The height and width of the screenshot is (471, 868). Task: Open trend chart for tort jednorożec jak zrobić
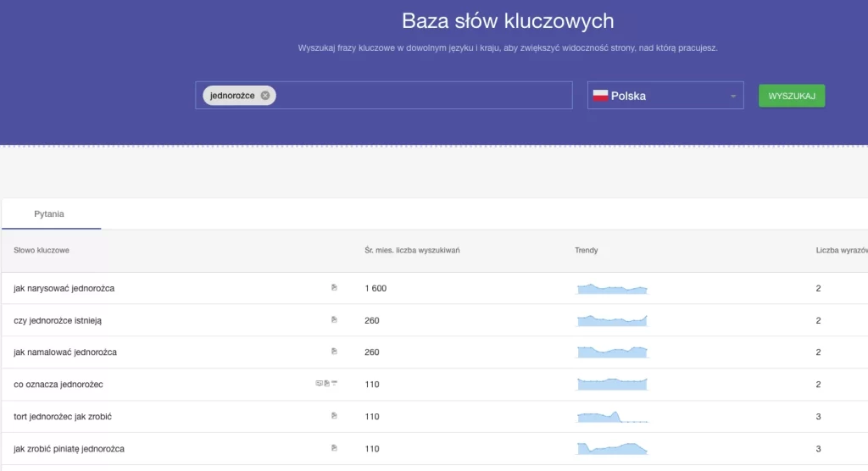(x=612, y=416)
